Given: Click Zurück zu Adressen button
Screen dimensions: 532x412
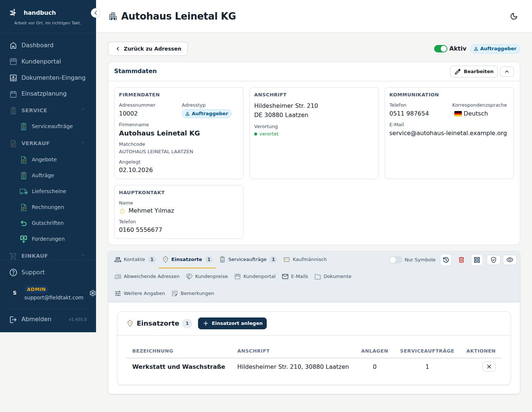Looking at the screenshot, I should pos(148,49).
